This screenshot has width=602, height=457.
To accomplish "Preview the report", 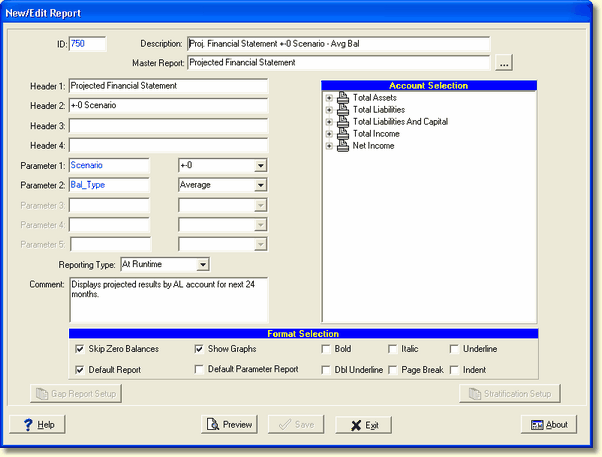I will [228, 424].
